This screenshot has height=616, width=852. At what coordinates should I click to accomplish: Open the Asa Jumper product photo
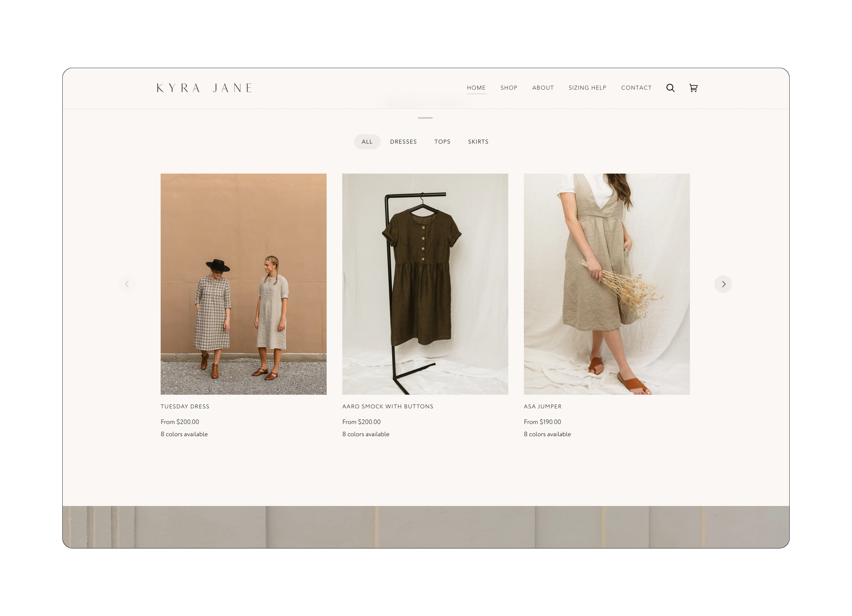[x=606, y=284]
